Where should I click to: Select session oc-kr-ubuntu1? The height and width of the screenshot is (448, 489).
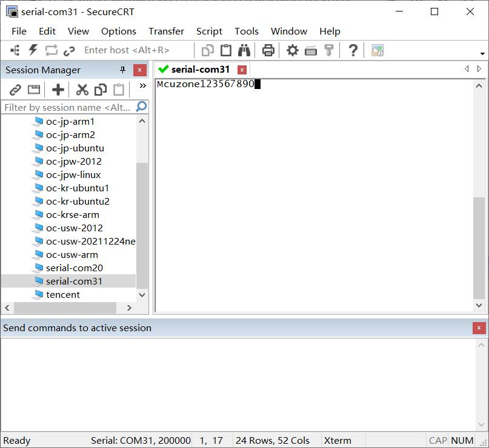[78, 188]
